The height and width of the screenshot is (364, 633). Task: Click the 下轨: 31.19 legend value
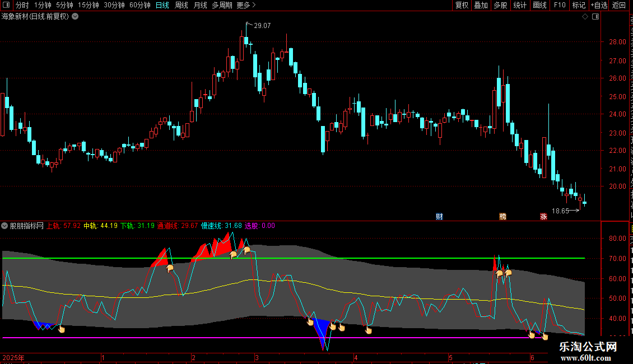[137, 226]
